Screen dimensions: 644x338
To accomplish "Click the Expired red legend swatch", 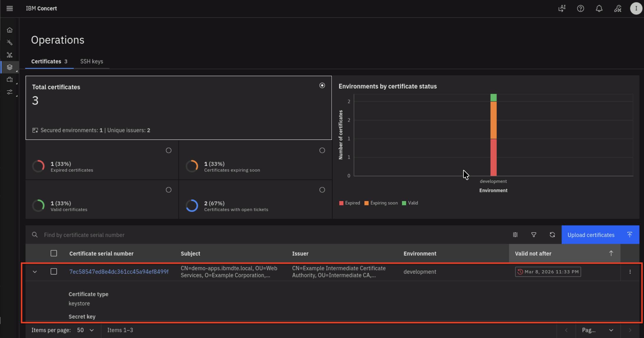I will pyautogui.click(x=341, y=203).
